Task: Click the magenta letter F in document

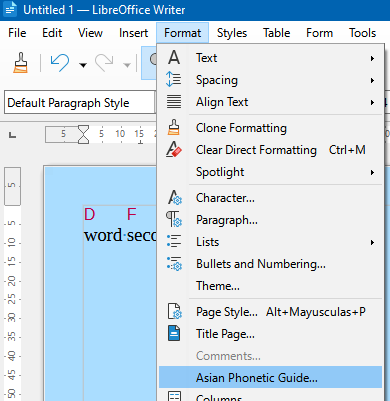Action: point(132,214)
